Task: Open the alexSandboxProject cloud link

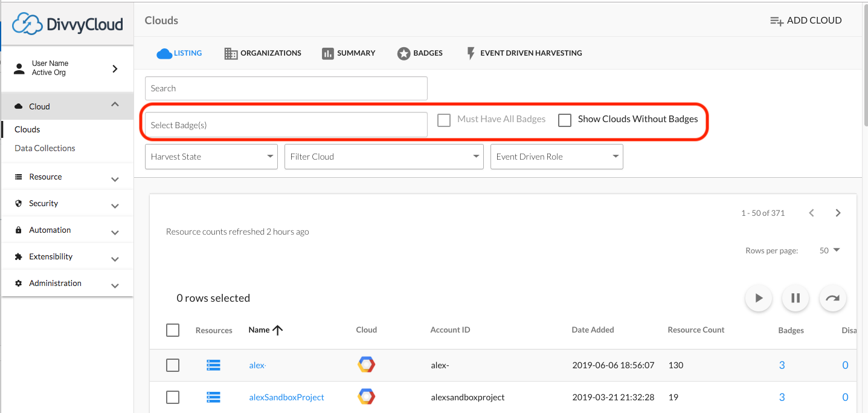Action: coord(286,397)
